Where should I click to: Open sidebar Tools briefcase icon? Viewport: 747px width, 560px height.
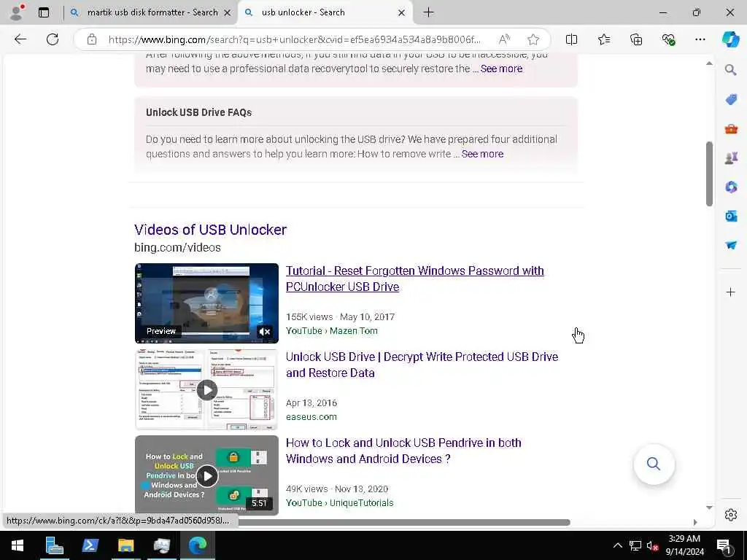tap(731, 128)
